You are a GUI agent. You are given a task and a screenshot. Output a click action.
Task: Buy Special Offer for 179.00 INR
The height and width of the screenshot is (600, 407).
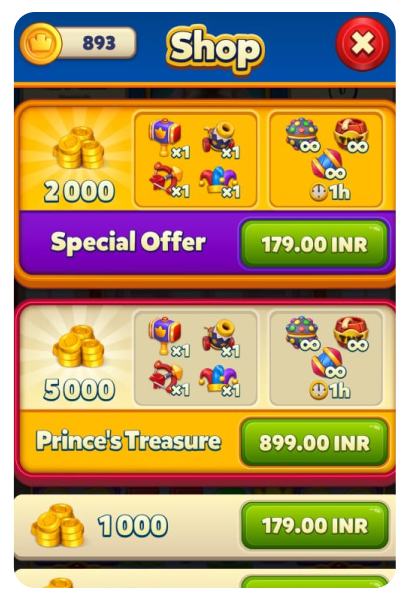[x=315, y=244]
